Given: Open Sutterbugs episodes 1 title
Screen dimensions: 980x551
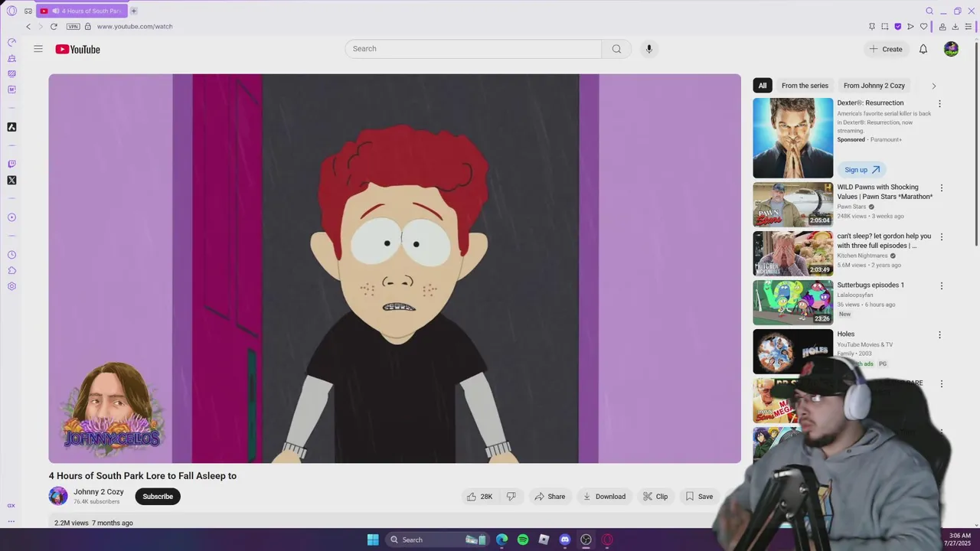Looking at the screenshot, I should point(871,285).
